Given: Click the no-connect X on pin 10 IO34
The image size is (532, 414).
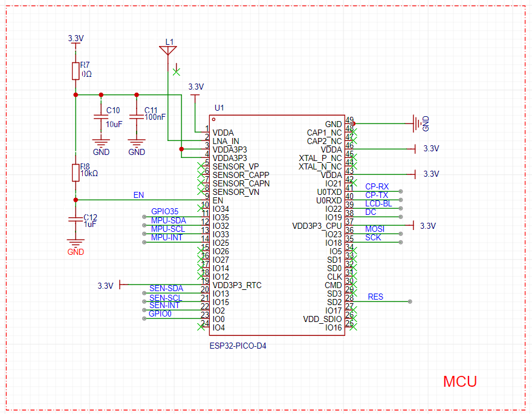Looking at the screenshot, I should coord(201,208).
